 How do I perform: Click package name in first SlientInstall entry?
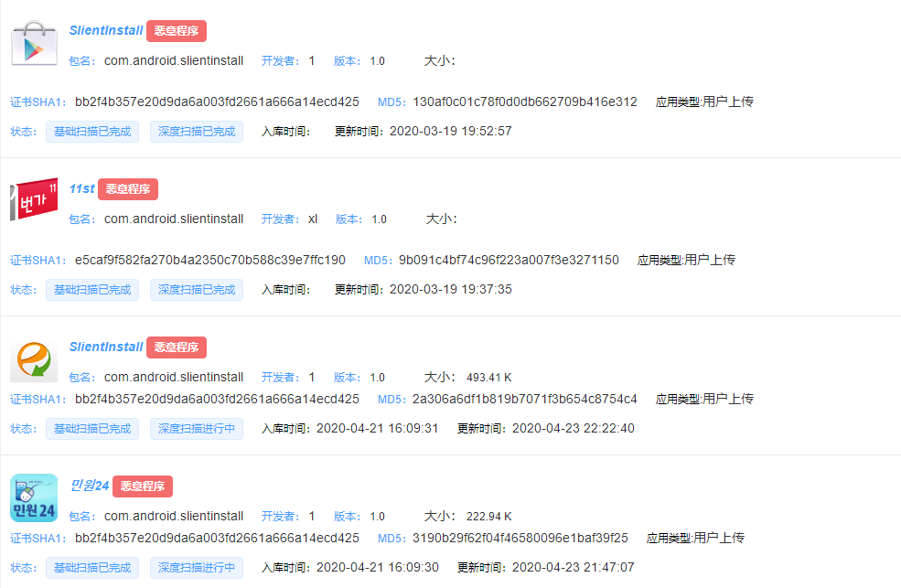click(174, 61)
